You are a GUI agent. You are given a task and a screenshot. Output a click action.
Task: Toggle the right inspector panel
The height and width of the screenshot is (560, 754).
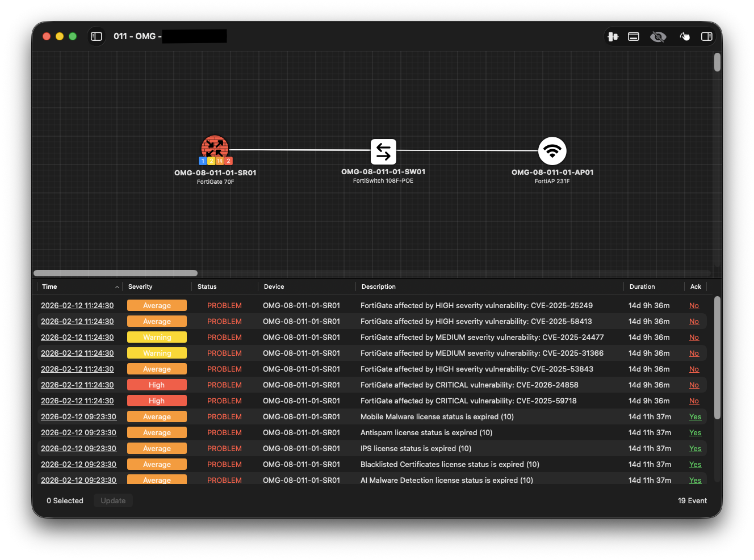[x=706, y=36]
